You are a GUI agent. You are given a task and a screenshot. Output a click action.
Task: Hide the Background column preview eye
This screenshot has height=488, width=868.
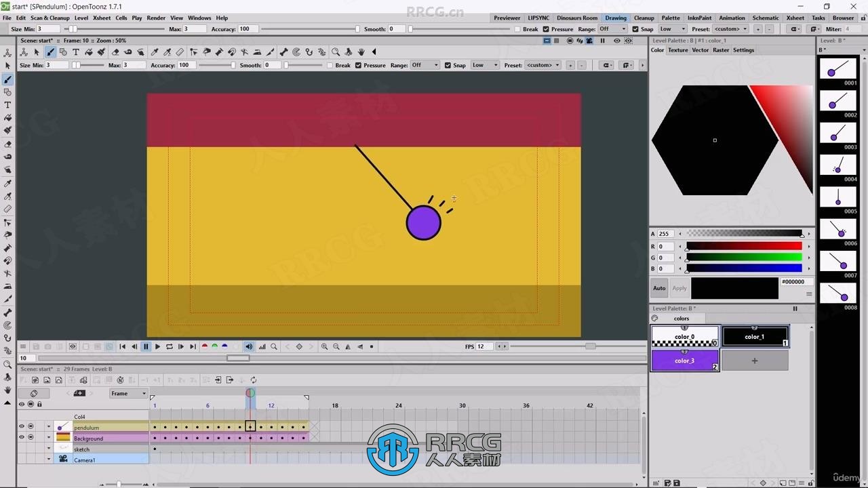(x=22, y=437)
